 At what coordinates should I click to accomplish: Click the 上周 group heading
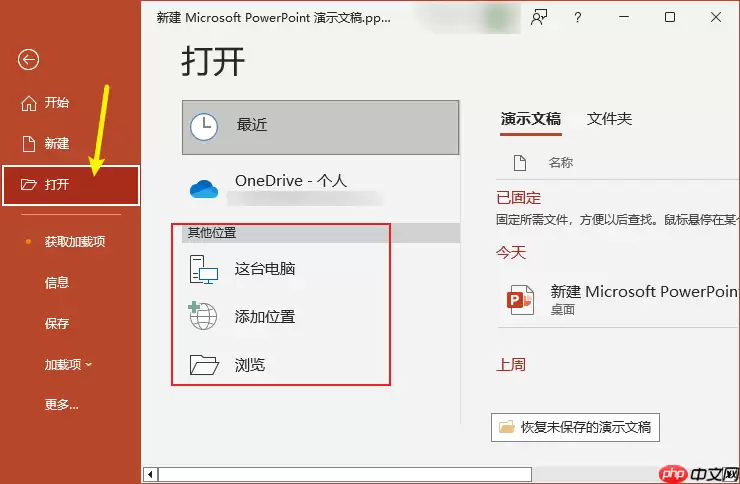(511, 364)
